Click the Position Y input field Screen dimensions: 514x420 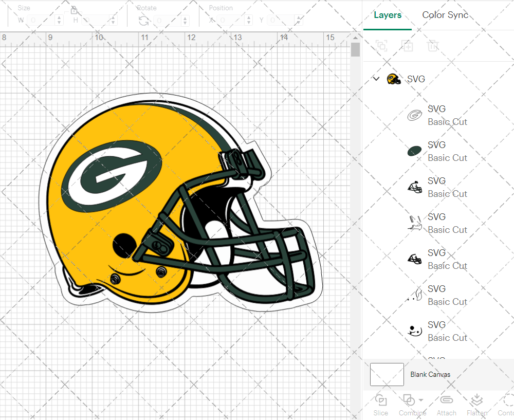[281, 21]
